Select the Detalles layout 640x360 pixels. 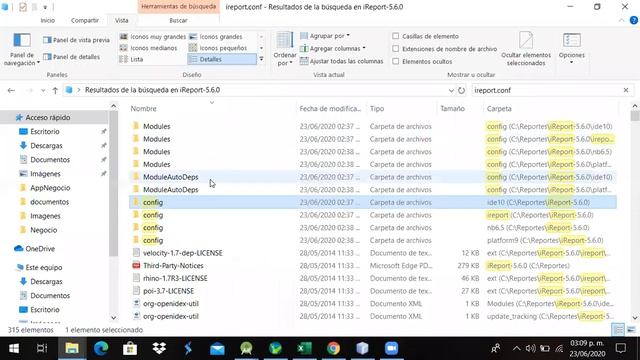[x=222, y=59]
